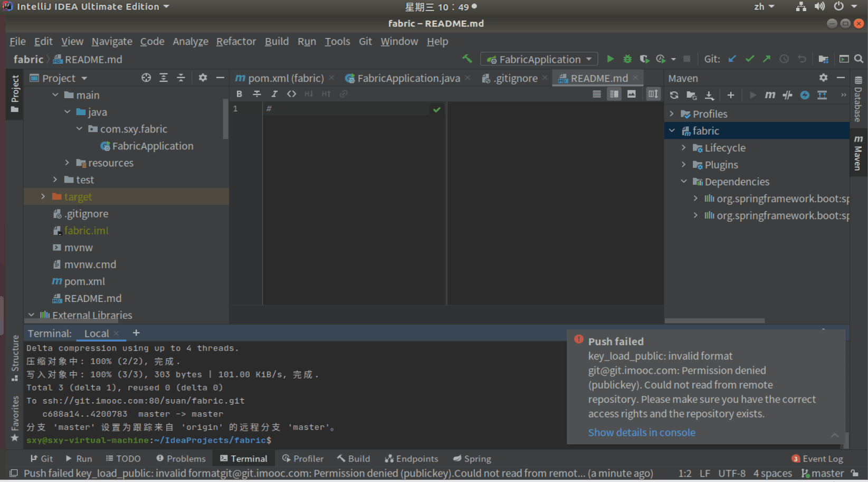
Task: Click Show details in console link
Action: coord(642,432)
